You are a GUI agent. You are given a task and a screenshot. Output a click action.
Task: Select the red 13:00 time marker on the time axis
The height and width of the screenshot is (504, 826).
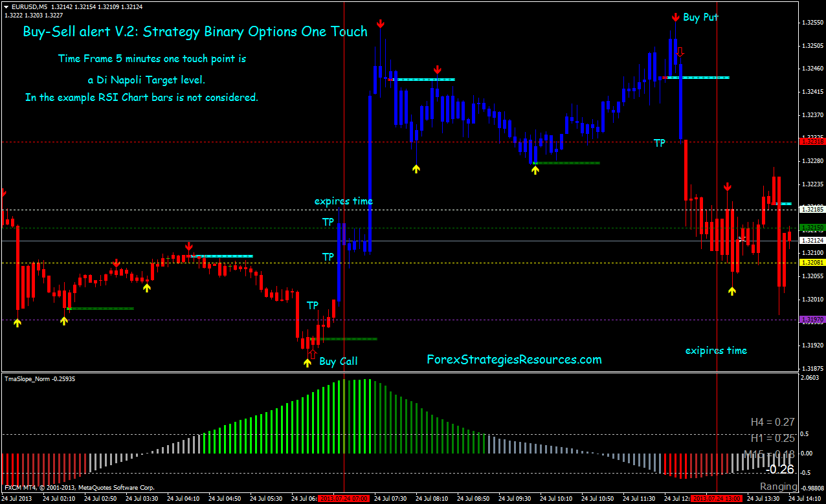click(x=717, y=499)
